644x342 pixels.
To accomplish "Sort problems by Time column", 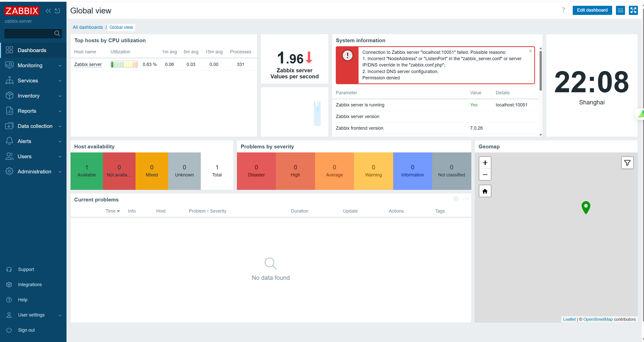I will point(113,211).
